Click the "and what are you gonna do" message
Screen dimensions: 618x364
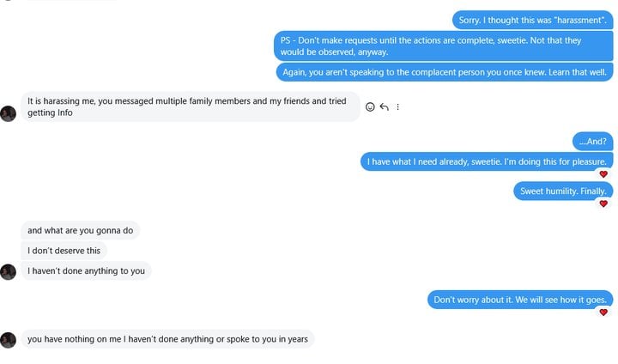(x=80, y=230)
